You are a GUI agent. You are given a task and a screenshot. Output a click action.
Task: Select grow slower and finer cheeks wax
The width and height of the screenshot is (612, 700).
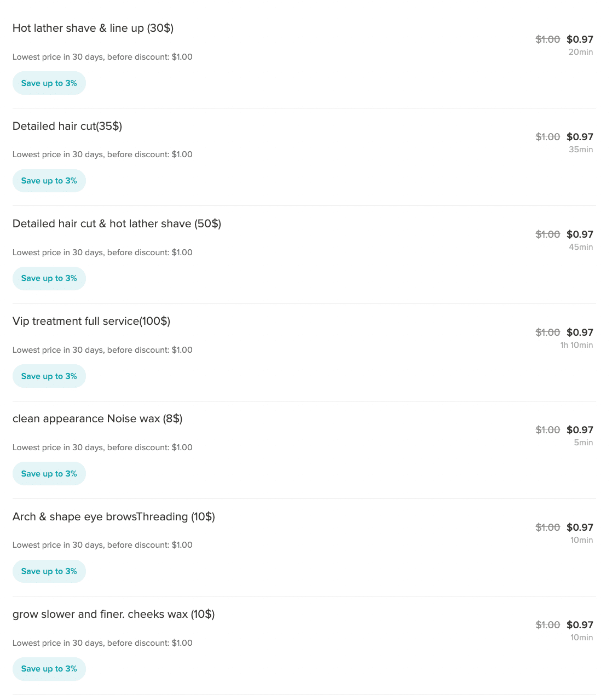click(114, 614)
